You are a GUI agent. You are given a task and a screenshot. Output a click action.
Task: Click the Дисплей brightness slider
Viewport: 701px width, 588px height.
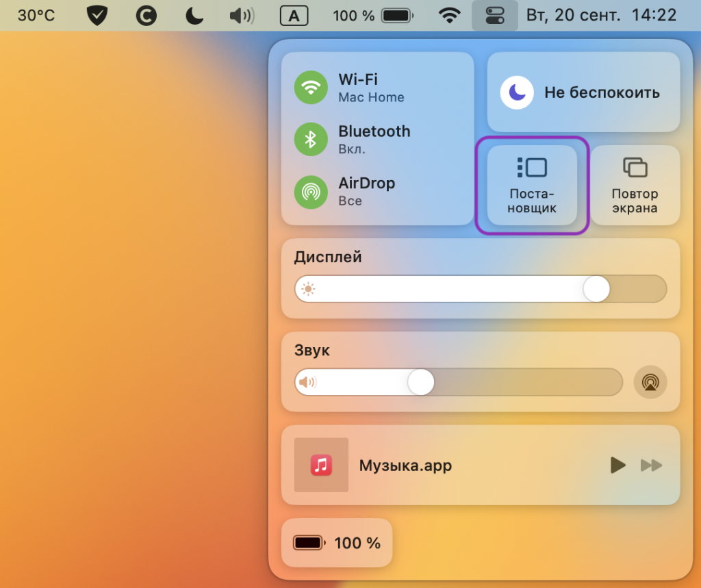click(480, 289)
